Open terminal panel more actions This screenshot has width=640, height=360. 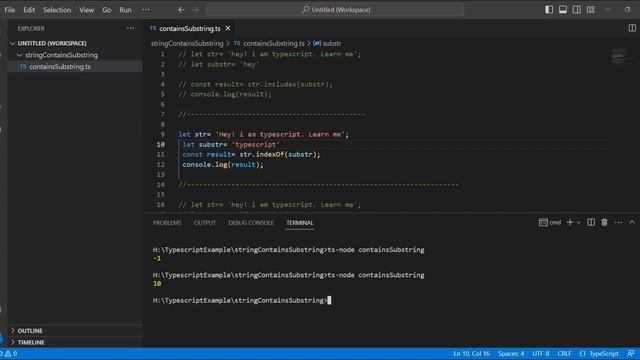[618, 222]
